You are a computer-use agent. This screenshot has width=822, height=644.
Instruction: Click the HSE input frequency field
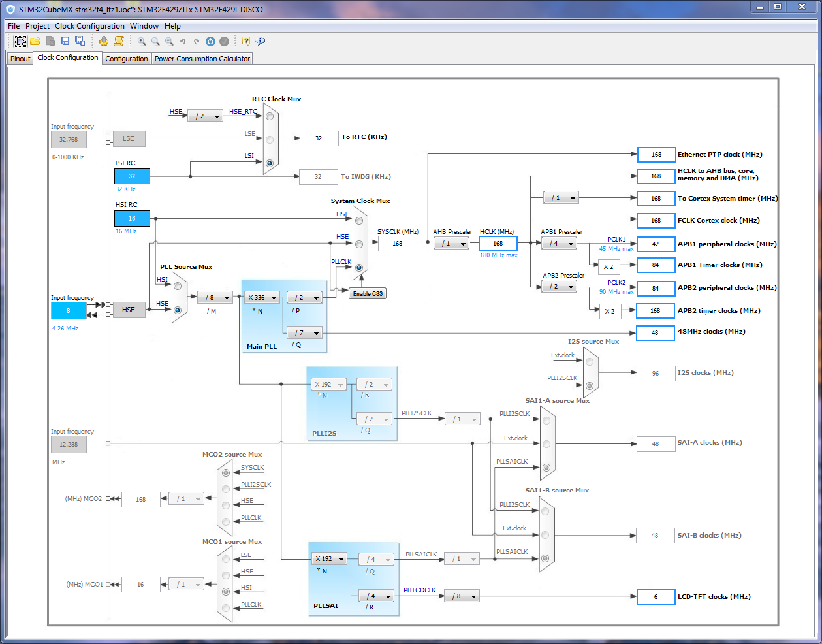[x=69, y=310]
